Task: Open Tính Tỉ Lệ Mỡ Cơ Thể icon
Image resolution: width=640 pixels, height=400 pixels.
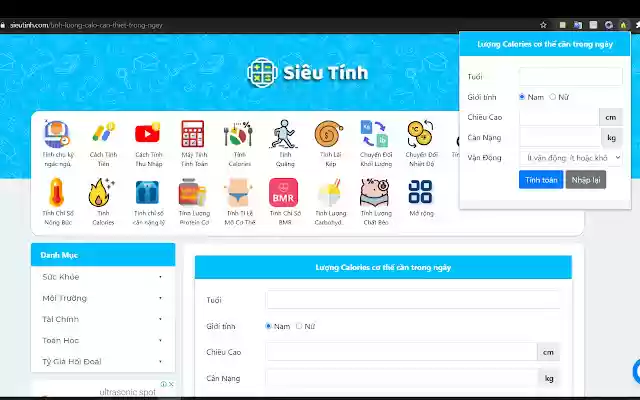Action: click(239, 192)
